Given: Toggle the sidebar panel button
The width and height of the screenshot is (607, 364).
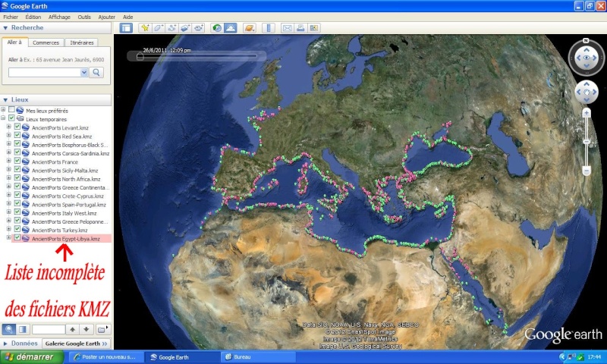Looking at the screenshot, I should click(126, 28).
